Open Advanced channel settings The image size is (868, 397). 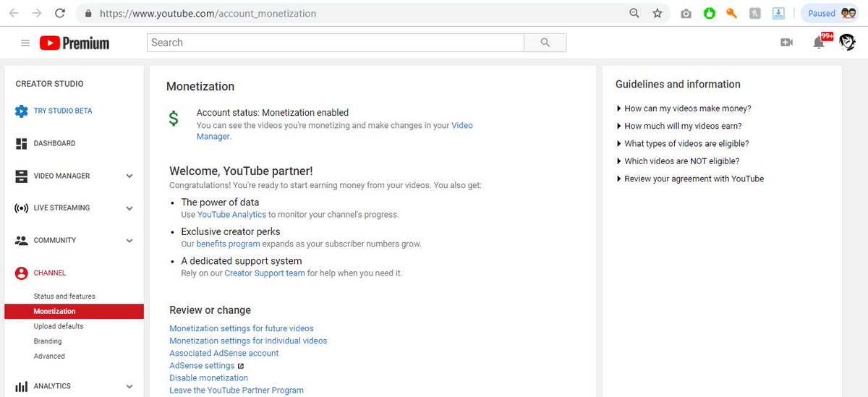coord(49,357)
